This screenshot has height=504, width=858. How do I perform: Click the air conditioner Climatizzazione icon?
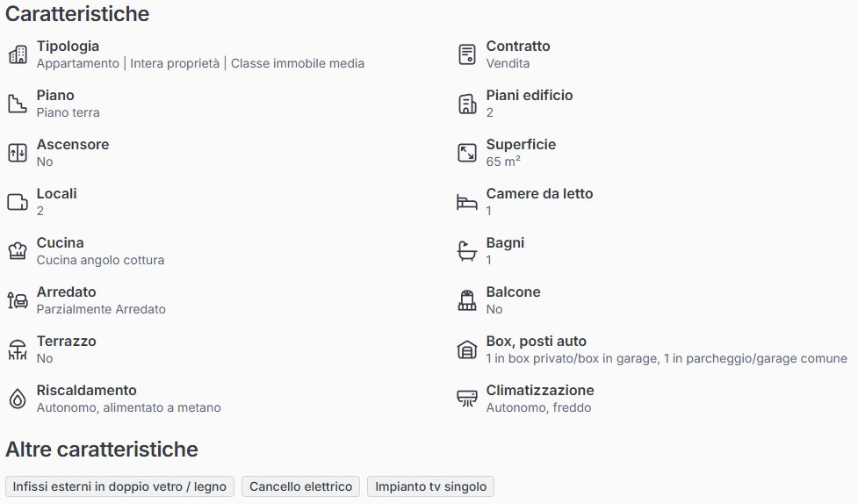coord(467,399)
